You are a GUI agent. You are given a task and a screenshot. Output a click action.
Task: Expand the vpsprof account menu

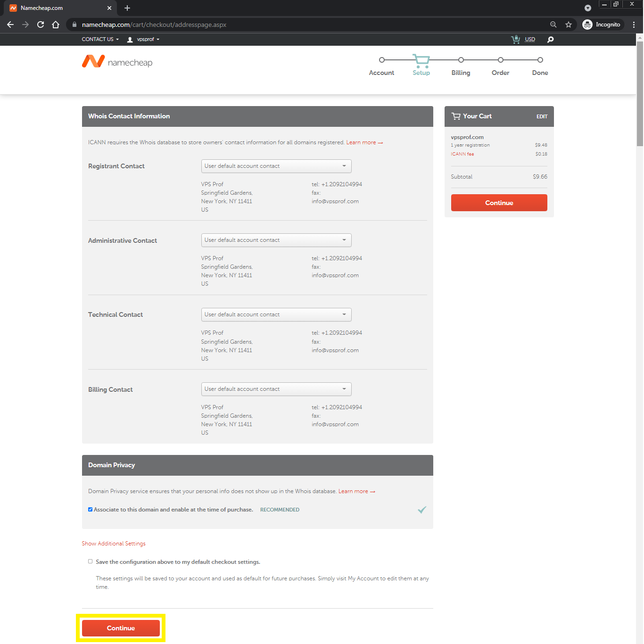tap(148, 40)
